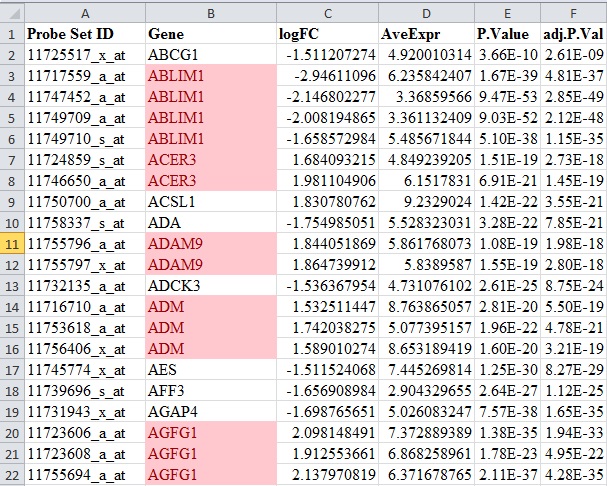Click P.Value cell 9.47E-53

pos(508,97)
